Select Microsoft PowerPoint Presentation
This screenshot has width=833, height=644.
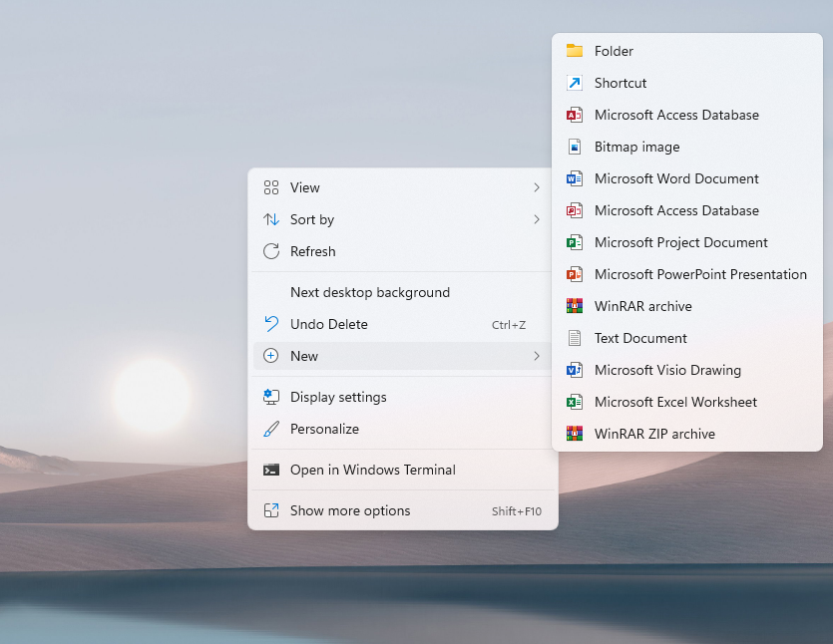[x=687, y=274]
